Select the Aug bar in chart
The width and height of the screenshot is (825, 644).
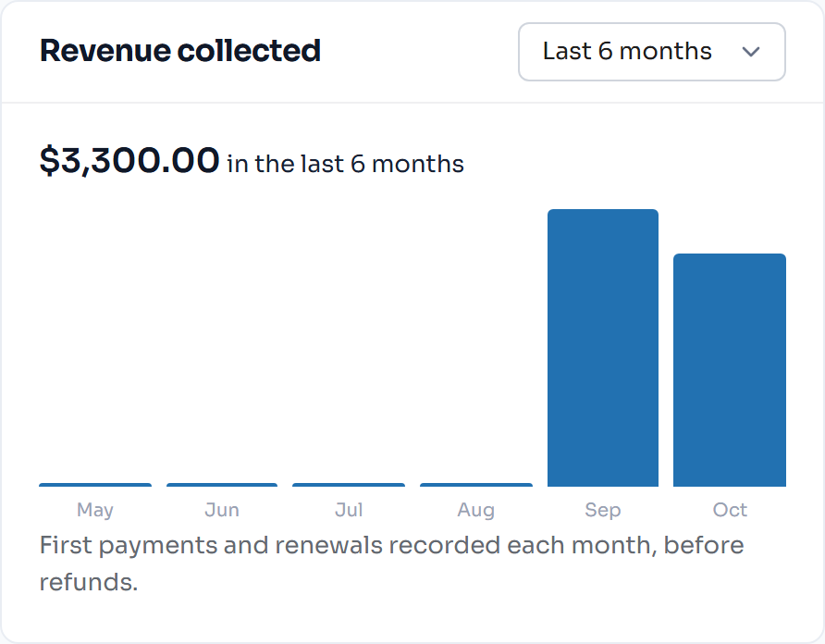click(x=476, y=485)
